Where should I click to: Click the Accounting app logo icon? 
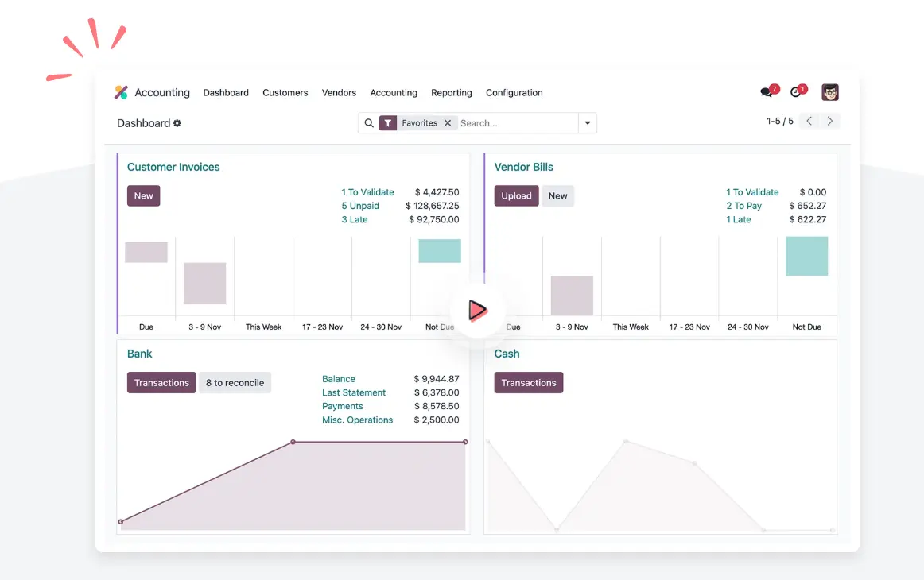click(121, 92)
